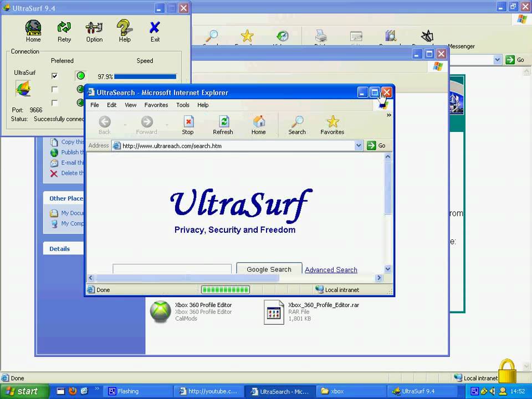Screen dimensions: 532x399
Task: Open Favorites menu in UltraSearch window
Action: pos(156,105)
